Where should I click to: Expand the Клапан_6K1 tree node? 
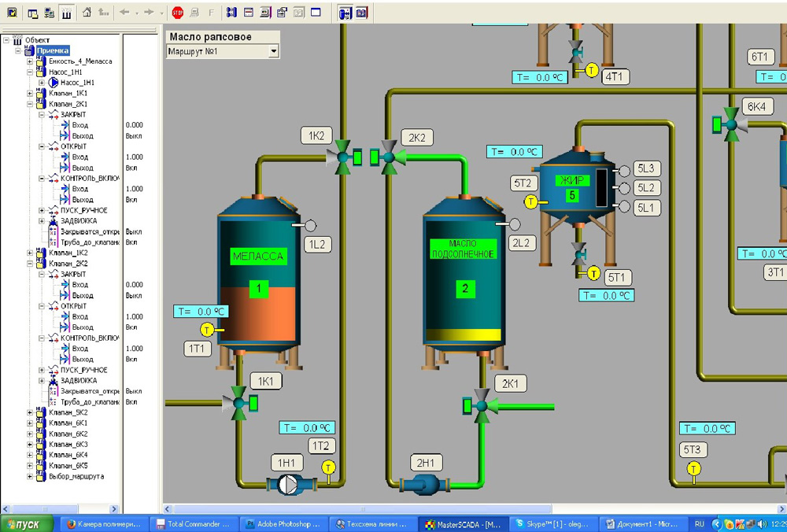[x=31, y=423]
